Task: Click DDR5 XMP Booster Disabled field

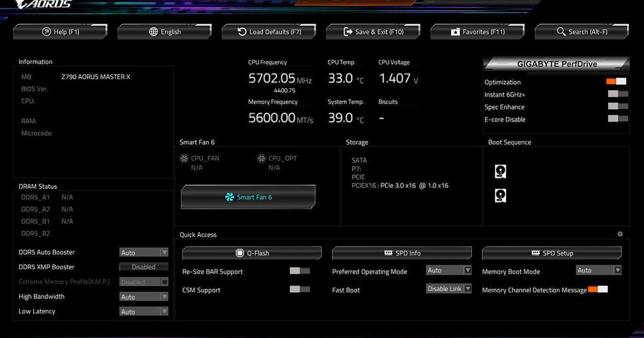Action: (143, 267)
